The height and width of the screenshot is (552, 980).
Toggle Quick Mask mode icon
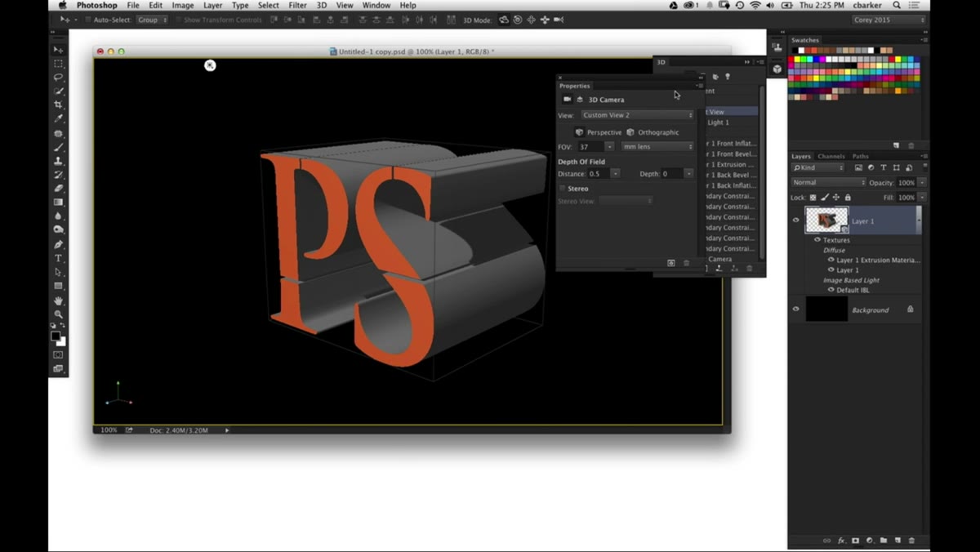58,355
